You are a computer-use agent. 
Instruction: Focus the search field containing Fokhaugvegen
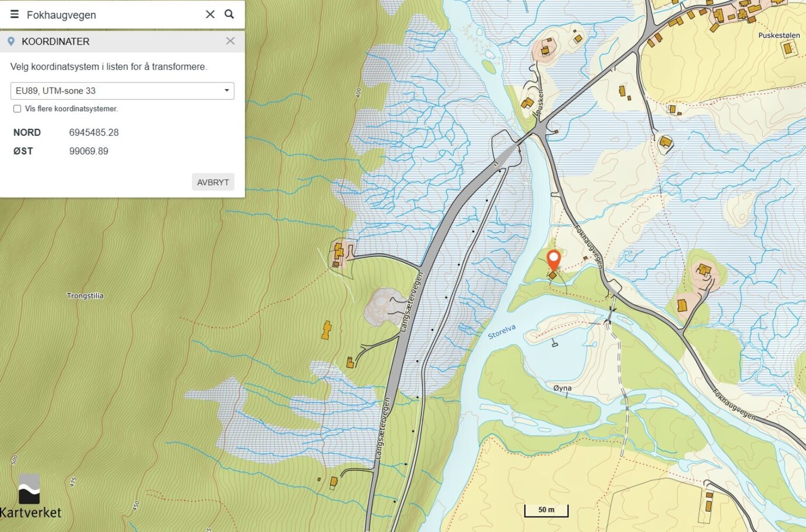(112, 15)
